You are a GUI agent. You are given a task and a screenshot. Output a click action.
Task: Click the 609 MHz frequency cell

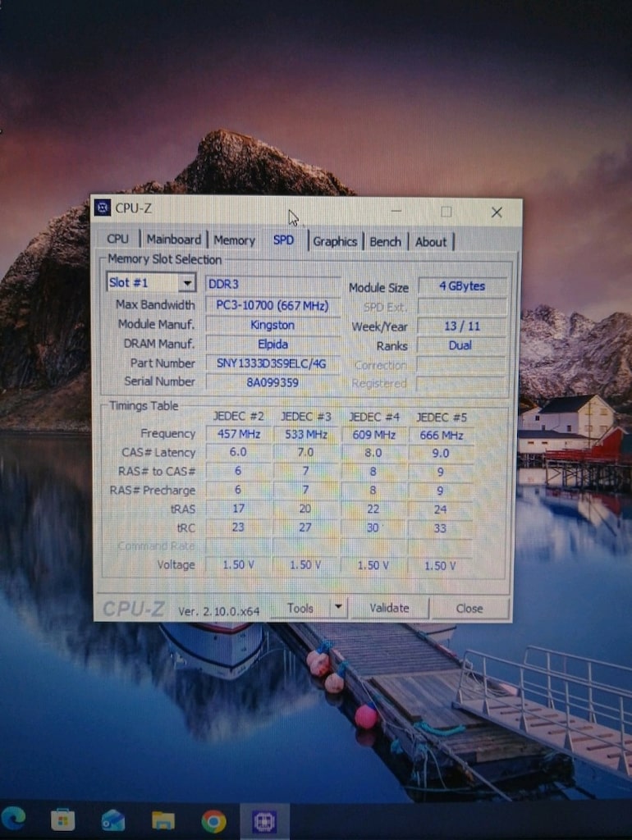click(373, 435)
